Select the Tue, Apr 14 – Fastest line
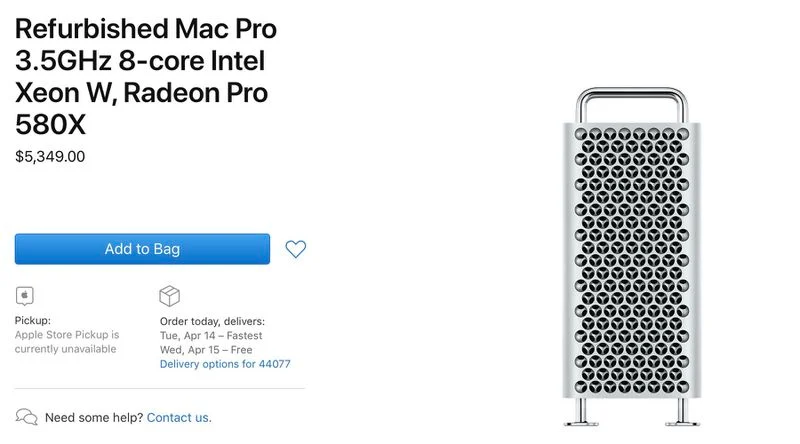 pyautogui.click(x=211, y=336)
